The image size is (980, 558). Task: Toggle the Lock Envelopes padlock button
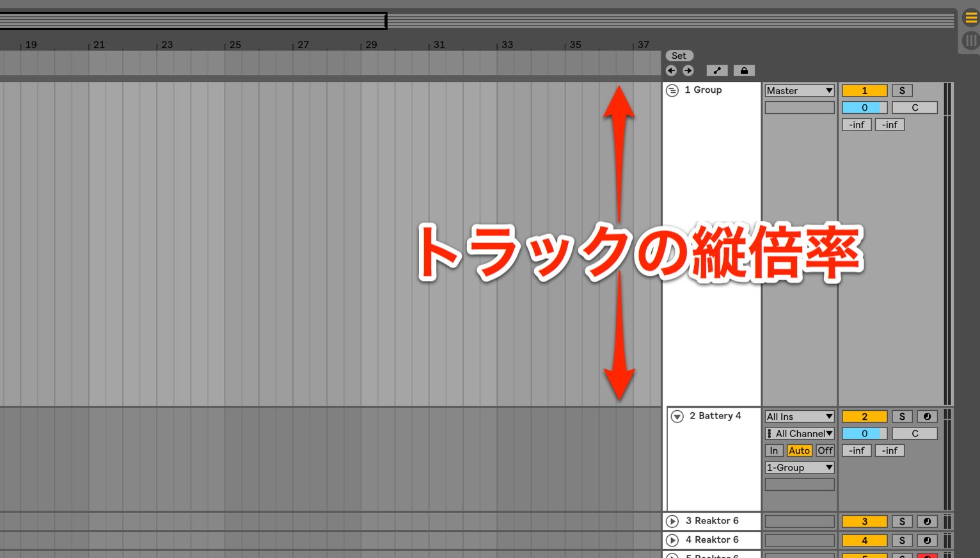point(744,71)
